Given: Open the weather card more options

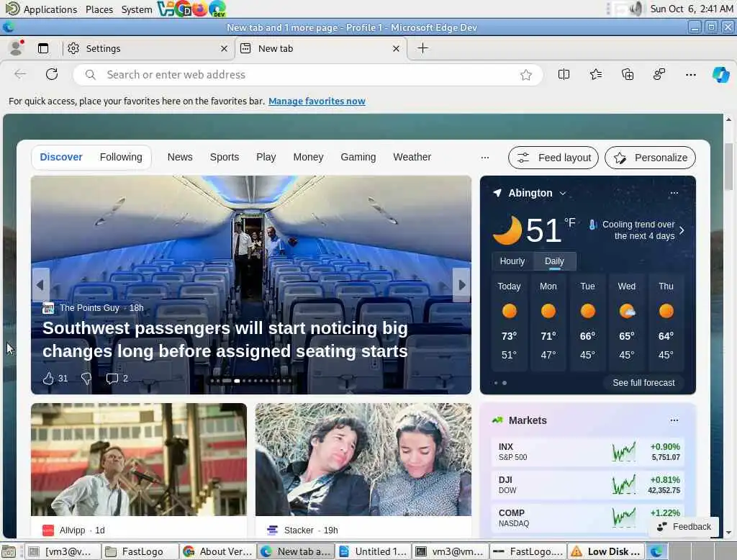Looking at the screenshot, I should click(674, 193).
